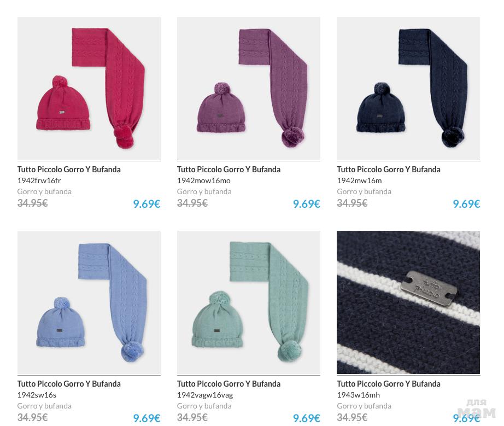Click the Gorro y bufanda category under 1942mow16mo

[x=204, y=191]
